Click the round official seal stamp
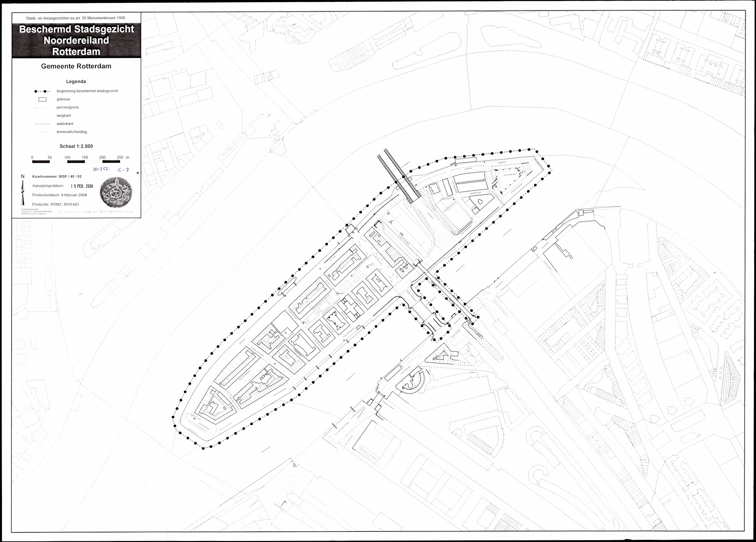Viewport: 756px width, 542px height. pos(116,192)
